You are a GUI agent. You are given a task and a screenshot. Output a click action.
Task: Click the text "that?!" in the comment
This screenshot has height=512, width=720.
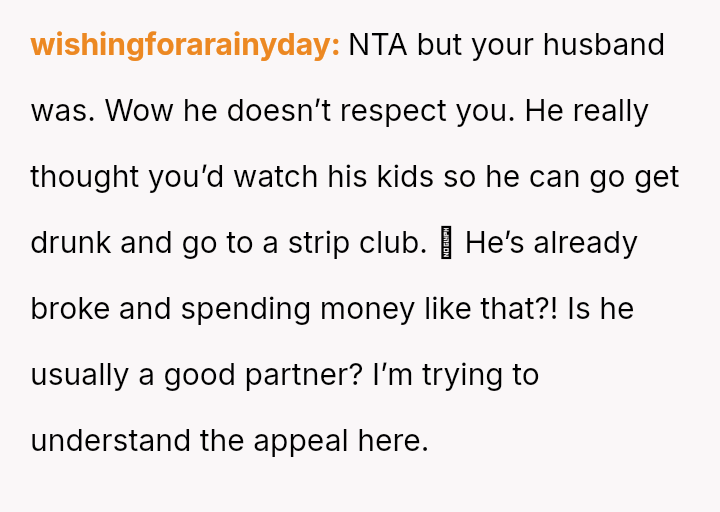[x=519, y=309]
